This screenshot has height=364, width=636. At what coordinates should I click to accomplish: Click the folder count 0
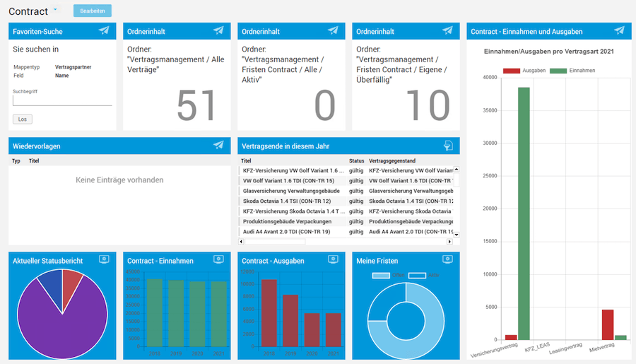pyautogui.click(x=325, y=105)
